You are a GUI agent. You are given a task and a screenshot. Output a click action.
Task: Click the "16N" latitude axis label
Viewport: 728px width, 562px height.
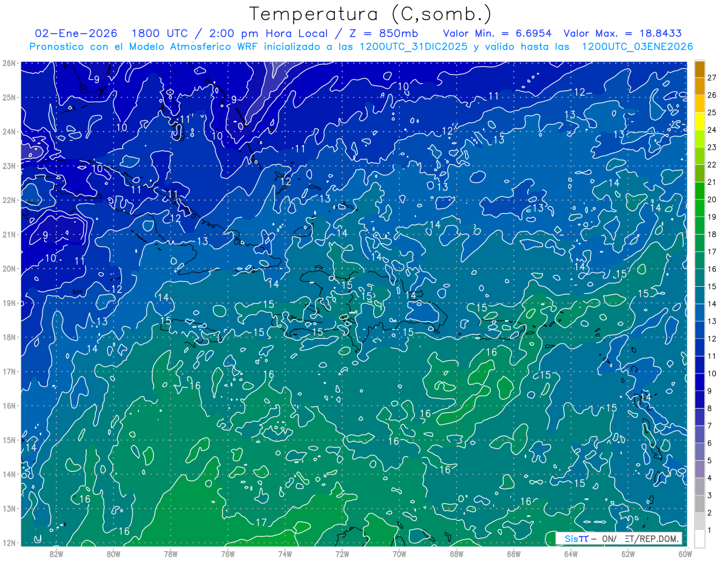(9, 406)
